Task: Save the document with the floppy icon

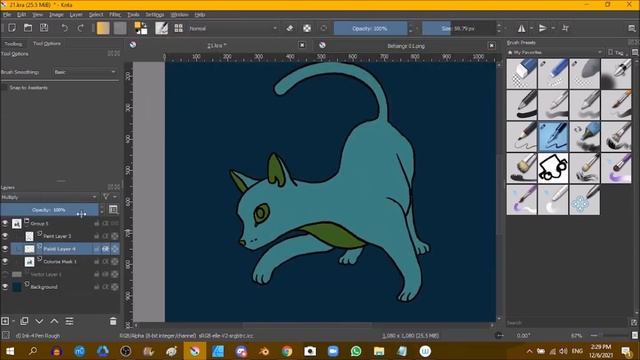Action: [44, 28]
